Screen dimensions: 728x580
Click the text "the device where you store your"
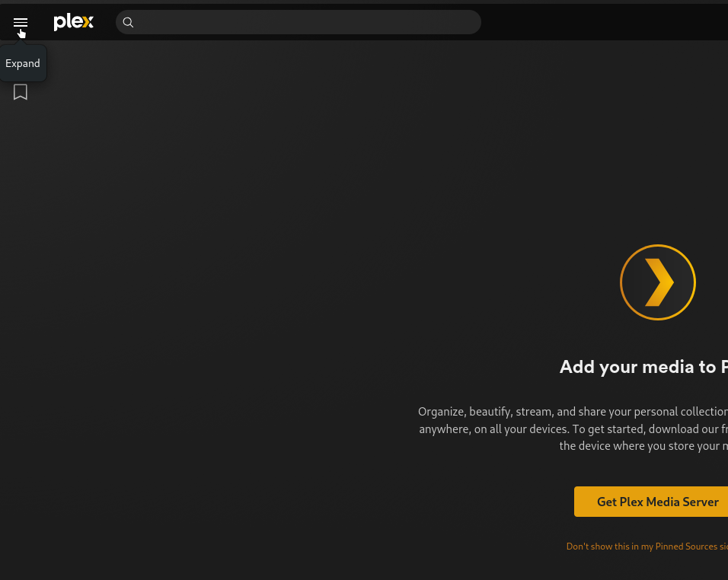coord(640,446)
